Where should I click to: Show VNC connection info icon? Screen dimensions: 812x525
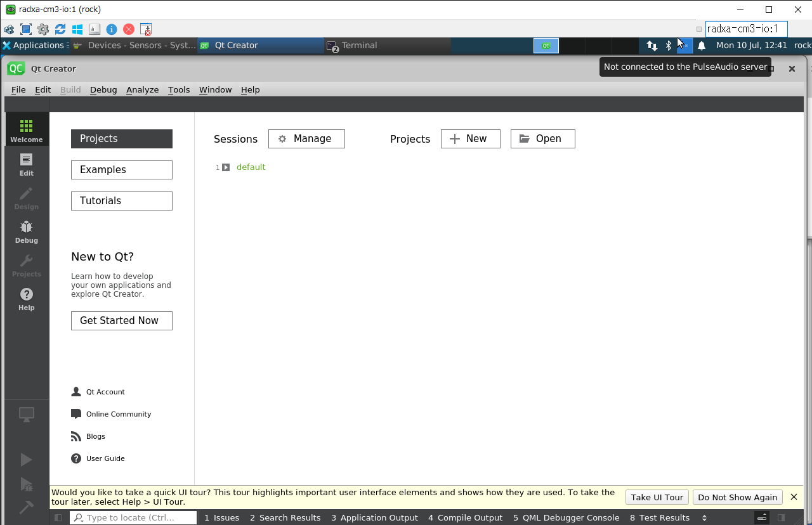[112, 29]
